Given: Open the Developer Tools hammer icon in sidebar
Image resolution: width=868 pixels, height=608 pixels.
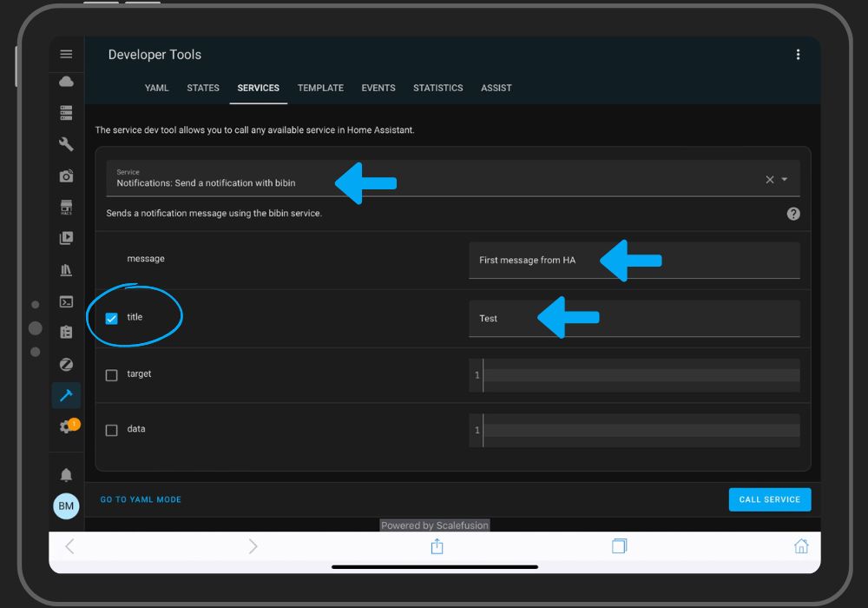Looking at the screenshot, I should (x=66, y=395).
